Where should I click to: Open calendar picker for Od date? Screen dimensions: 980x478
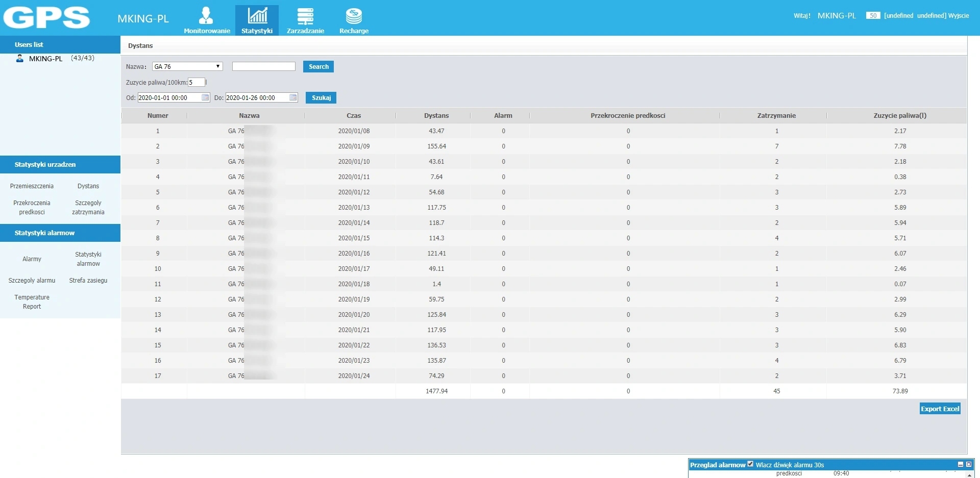click(x=205, y=97)
